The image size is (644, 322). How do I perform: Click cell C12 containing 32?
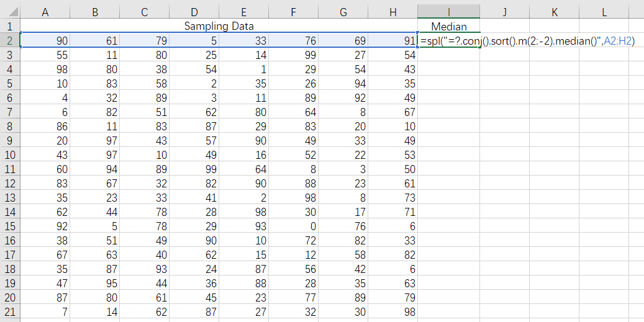click(x=144, y=183)
